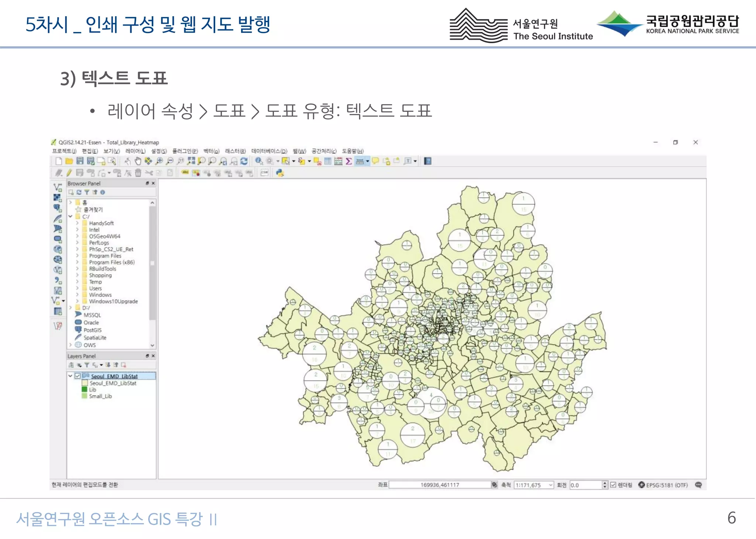The width and height of the screenshot is (756, 539).
Task: Open the Measure tool dropdown arrow
Action: coord(367,161)
